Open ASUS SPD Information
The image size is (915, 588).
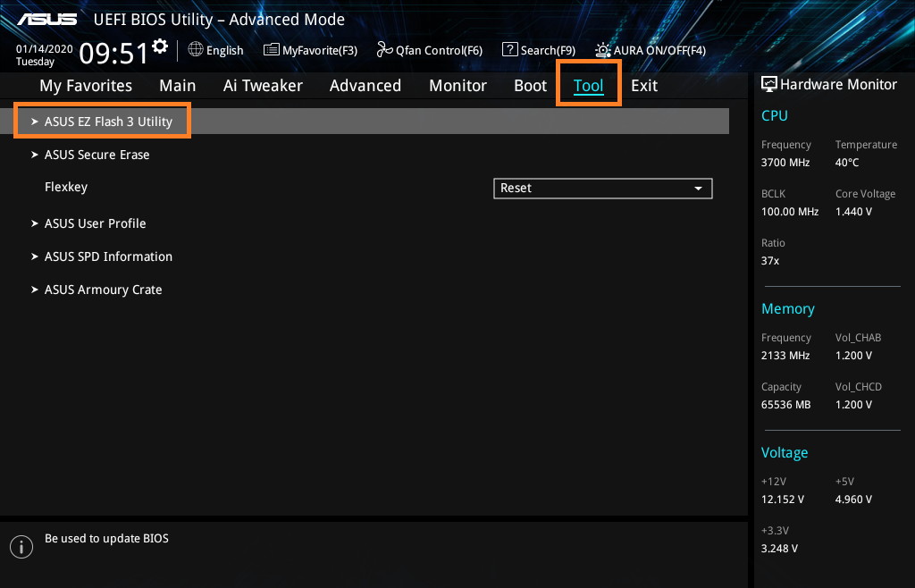coord(108,256)
